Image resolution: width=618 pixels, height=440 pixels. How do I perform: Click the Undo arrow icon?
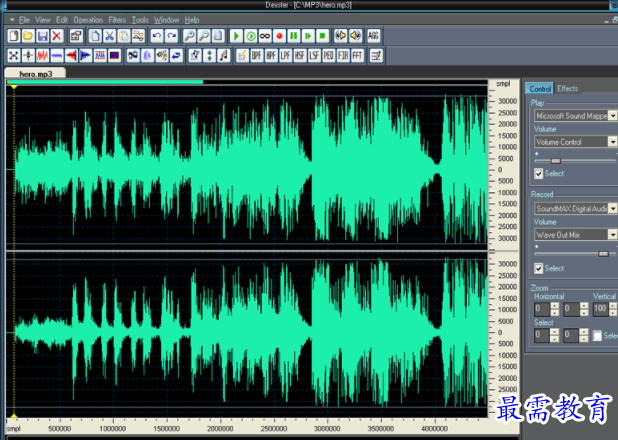(x=157, y=36)
